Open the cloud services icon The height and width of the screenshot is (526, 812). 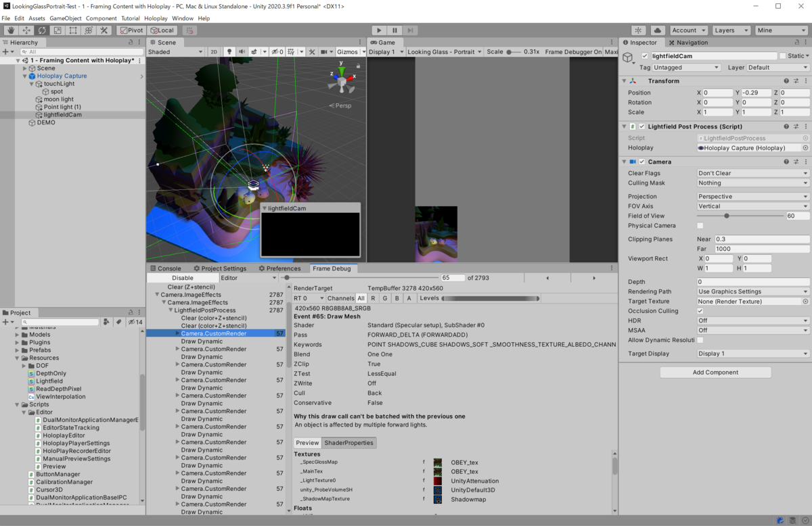(x=658, y=30)
